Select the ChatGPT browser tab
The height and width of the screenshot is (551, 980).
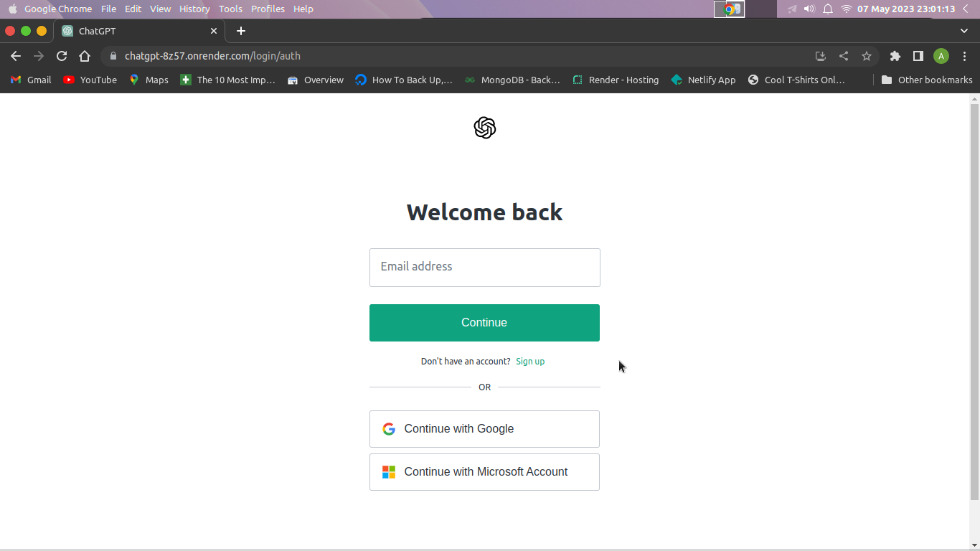pos(140,31)
